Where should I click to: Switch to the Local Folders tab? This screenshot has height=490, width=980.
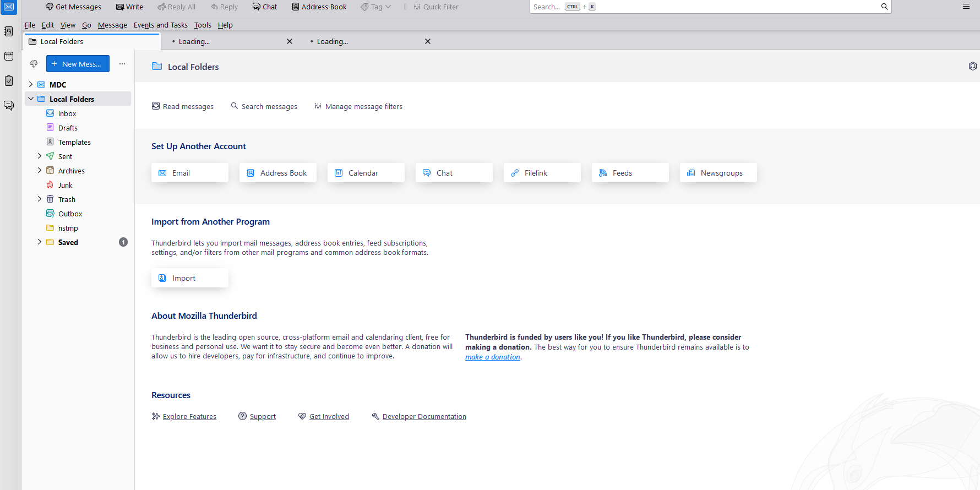point(92,42)
